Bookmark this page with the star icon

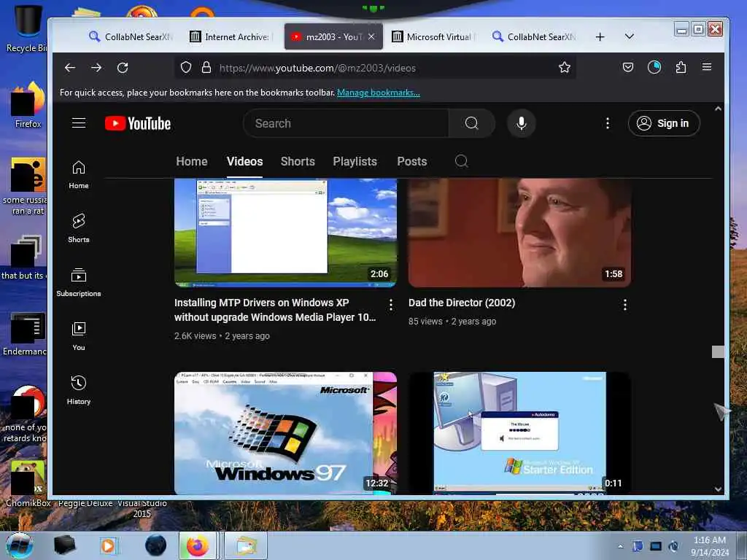(565, 68)
